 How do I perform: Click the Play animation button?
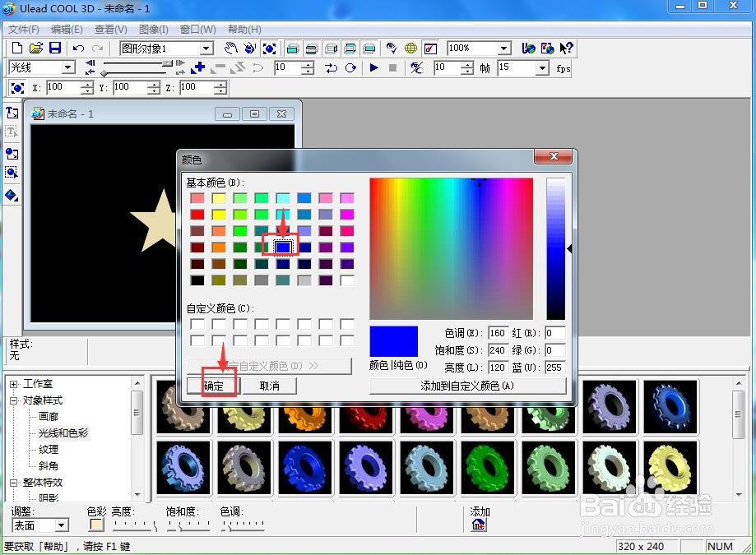pos(373,68)
